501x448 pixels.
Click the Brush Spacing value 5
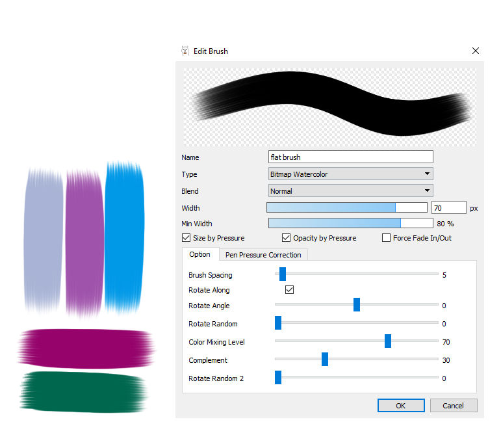(444, 275)
